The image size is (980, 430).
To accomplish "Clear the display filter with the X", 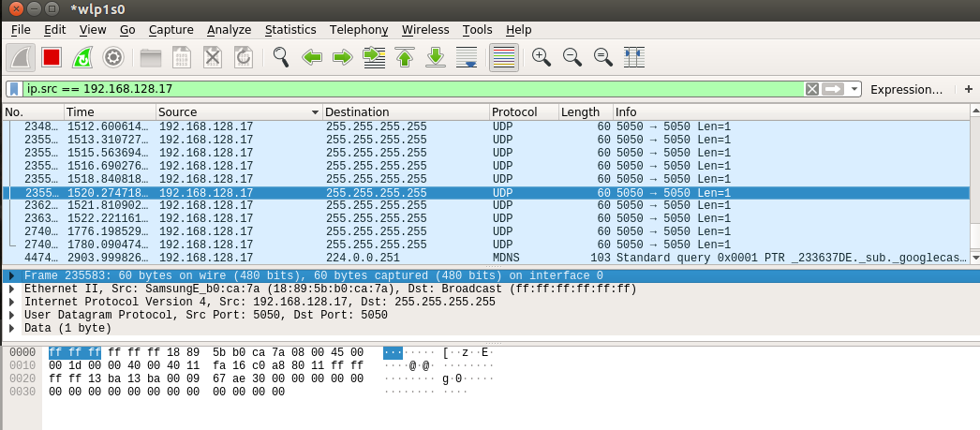I will click(812, 89).
